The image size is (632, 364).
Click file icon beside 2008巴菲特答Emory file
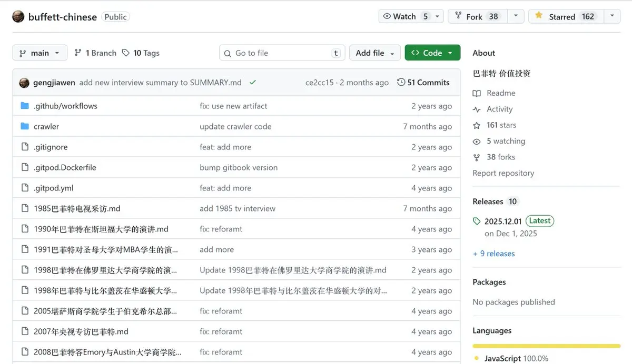[25, 352]
